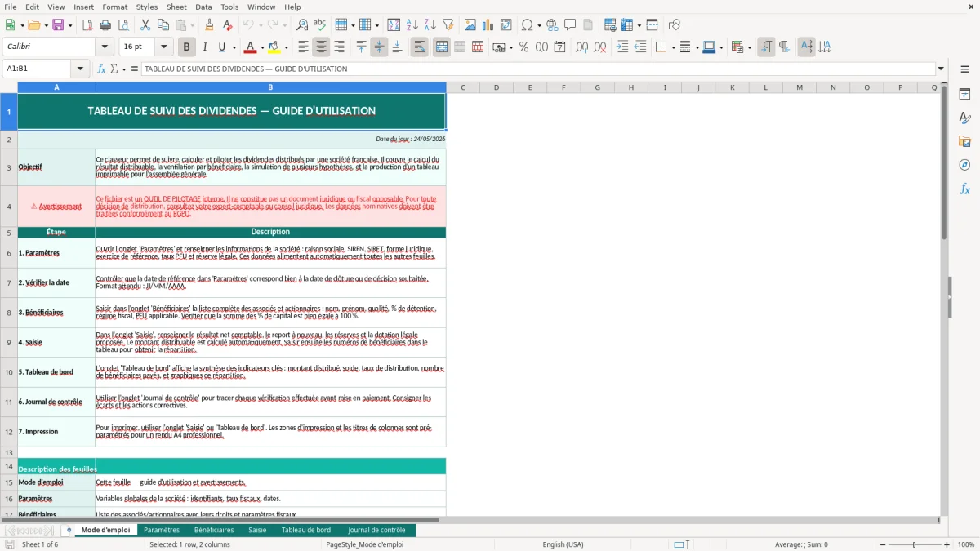The image size is (980, 551).
Task: Cut the selection with scissors icon
Action: (145, 25)
